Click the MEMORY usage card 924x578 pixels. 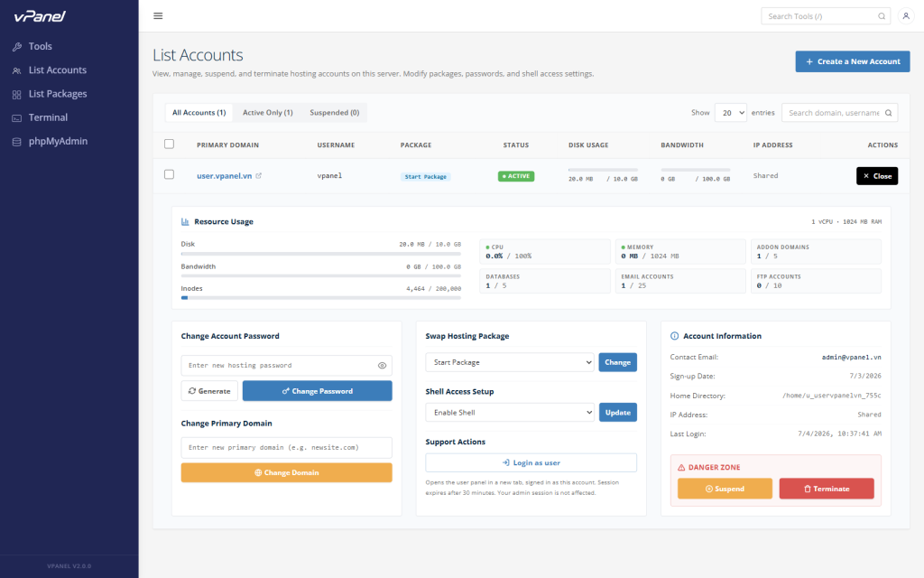pyautogui.click(x=680, y=252)
